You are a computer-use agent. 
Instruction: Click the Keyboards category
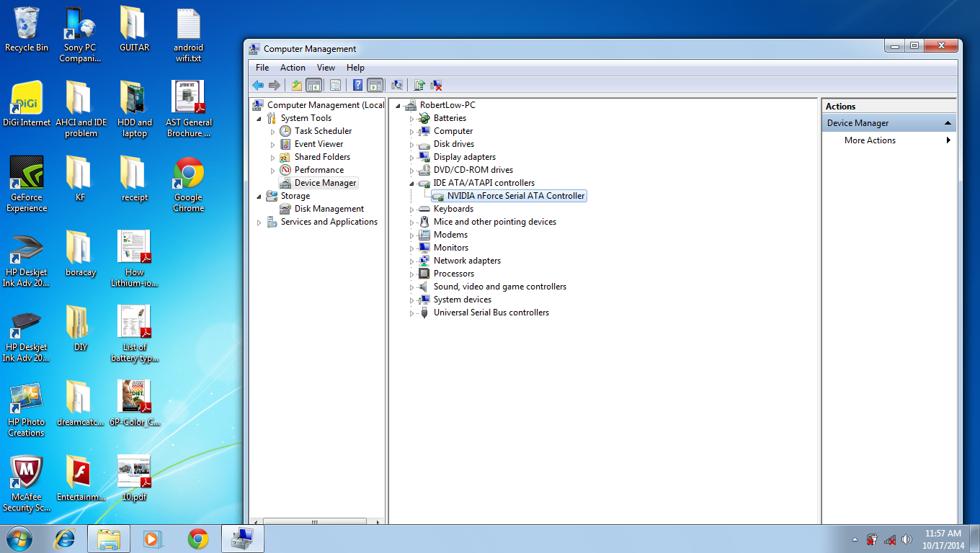click(453, 209)
